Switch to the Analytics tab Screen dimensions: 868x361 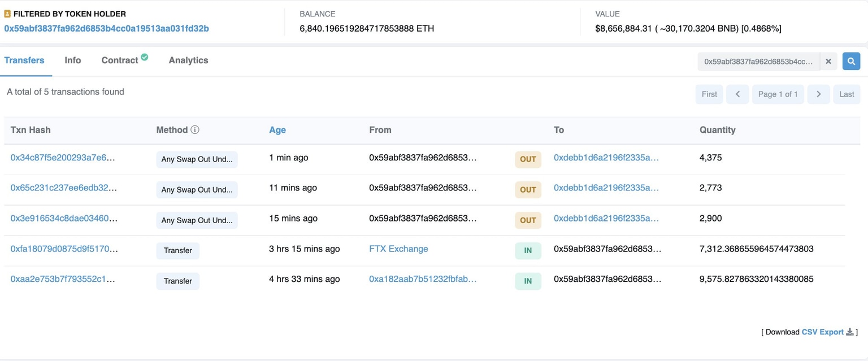point(188,60)
